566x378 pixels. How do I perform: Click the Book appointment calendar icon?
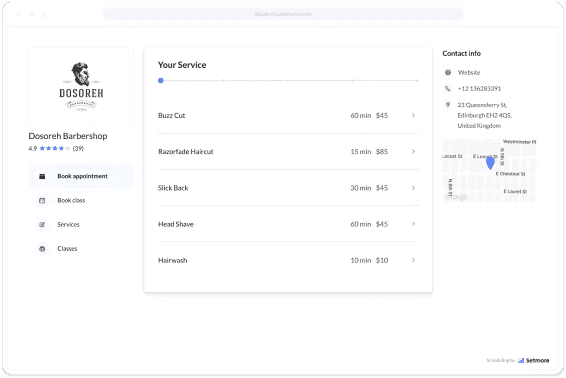(42, 176)
